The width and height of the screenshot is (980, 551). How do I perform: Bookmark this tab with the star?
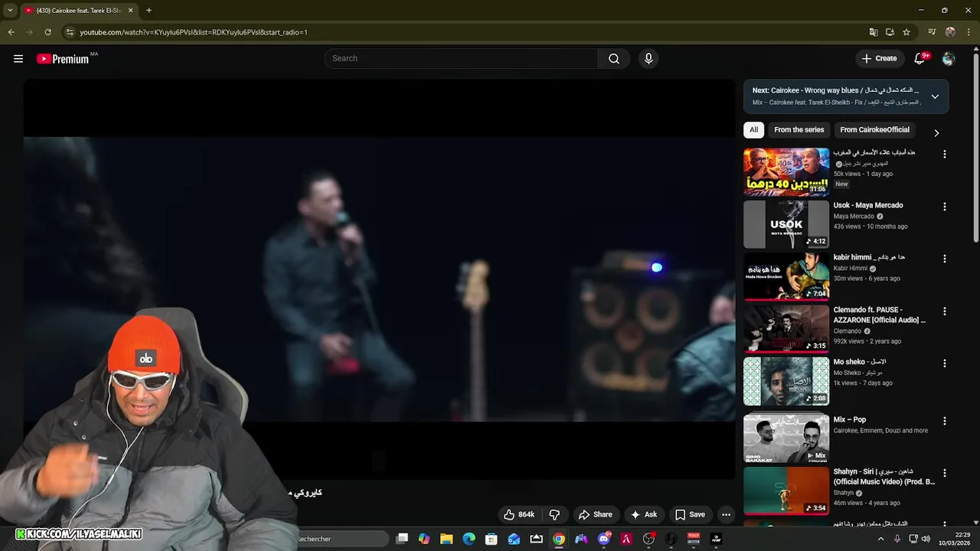click(906, 32)
